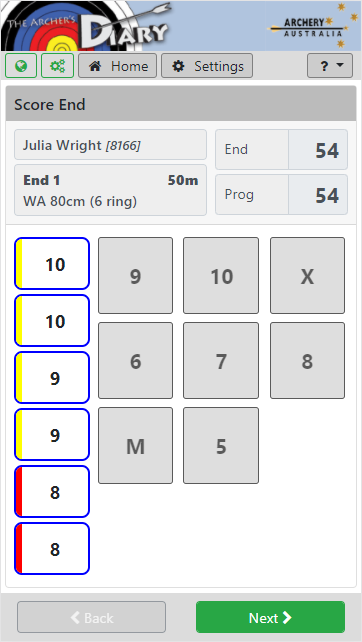Click the green globe icon button
The width and height of the screenshot is (362, 642).
(21, 66)
